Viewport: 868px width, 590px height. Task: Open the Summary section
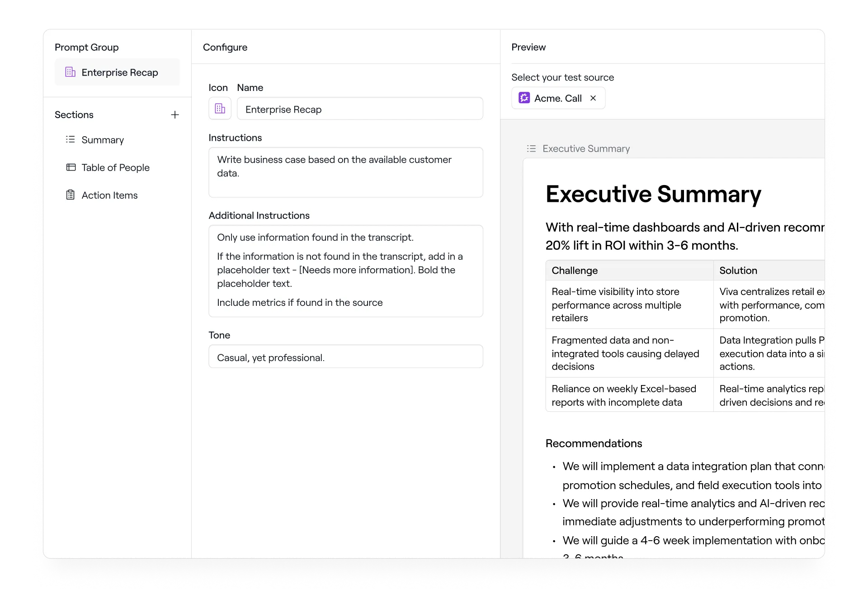pyautogui.click(x=103, y=140)
